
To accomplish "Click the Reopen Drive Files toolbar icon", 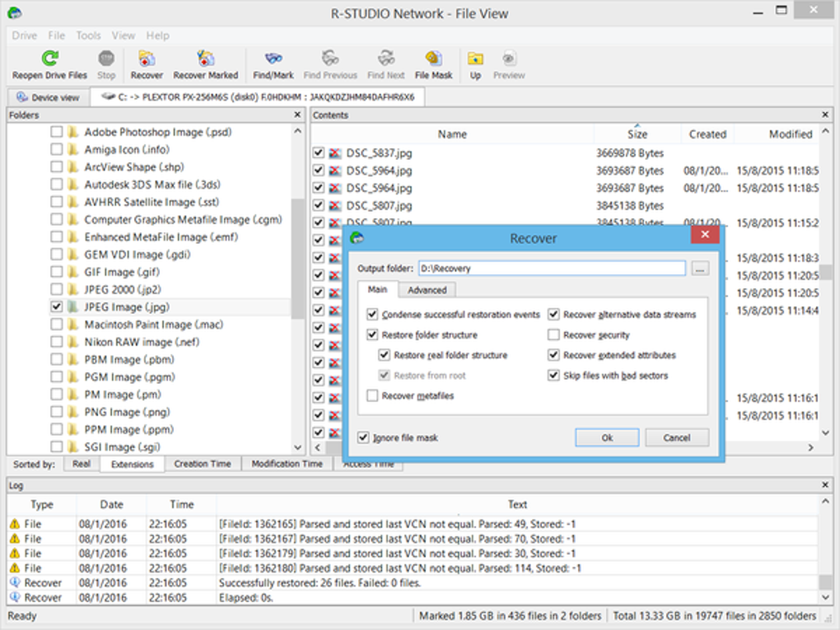I will click(x=49, y=58).
